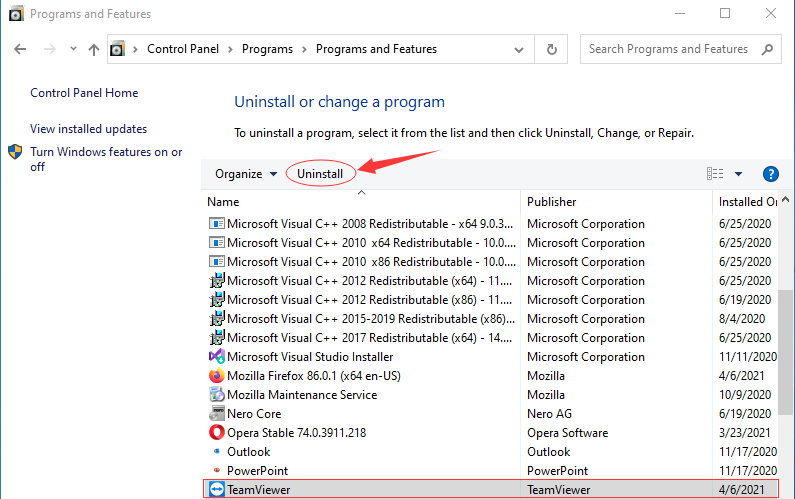Screen dimensions: 795x499
Task: Open the address bar history dropdown
Action: coord(519,49)
